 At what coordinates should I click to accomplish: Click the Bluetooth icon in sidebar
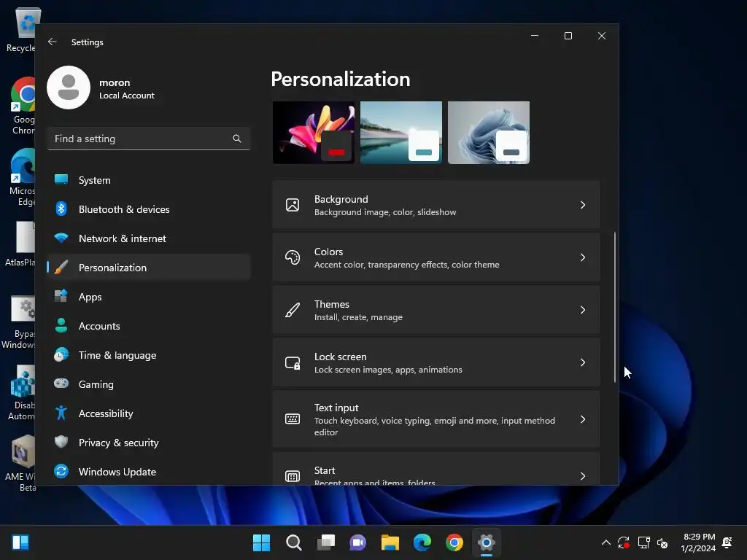61,209
